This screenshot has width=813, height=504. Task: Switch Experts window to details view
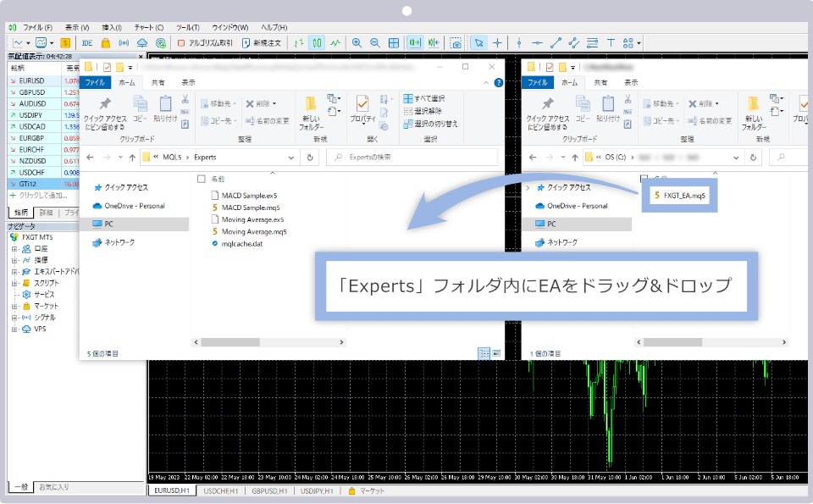[484, 353]
